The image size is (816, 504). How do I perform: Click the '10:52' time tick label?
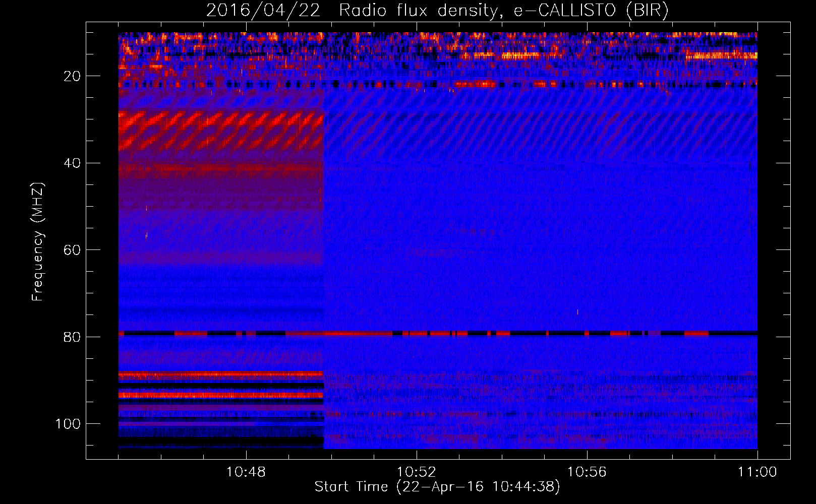pos(416,472)
